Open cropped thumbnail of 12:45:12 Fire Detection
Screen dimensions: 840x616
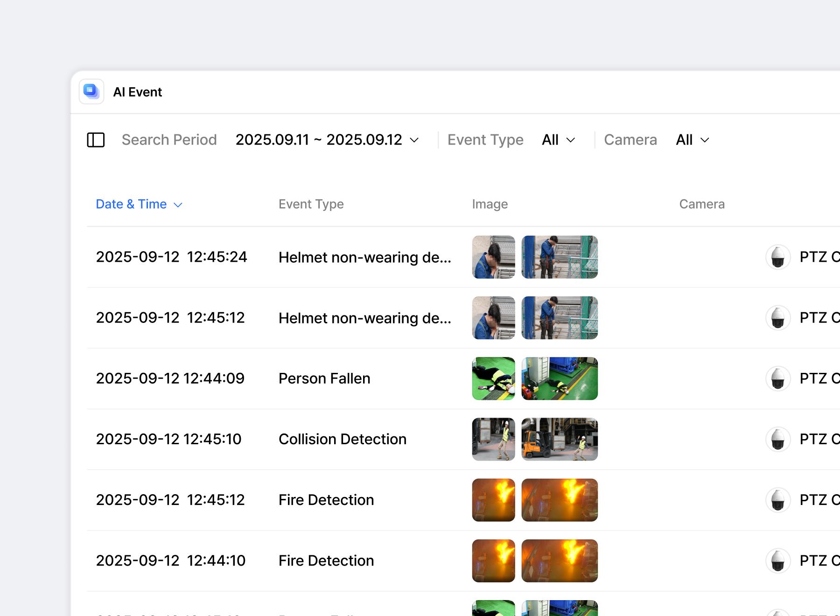pyautogui.click(x=493, y=500)
